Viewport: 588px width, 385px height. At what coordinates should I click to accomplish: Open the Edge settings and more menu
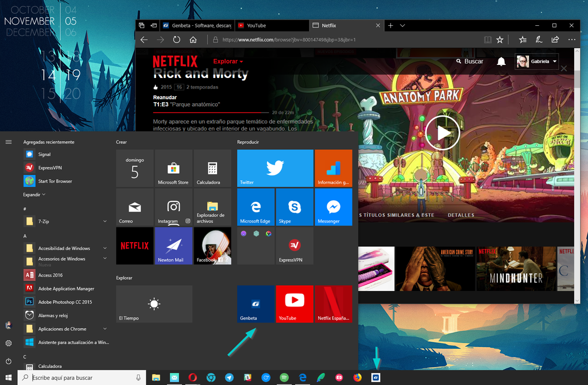pos(571,40)
